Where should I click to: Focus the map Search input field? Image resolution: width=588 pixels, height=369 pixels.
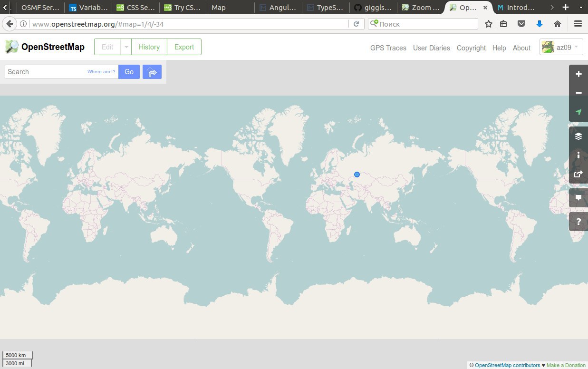pyautogui.click(x=62, y=72)
